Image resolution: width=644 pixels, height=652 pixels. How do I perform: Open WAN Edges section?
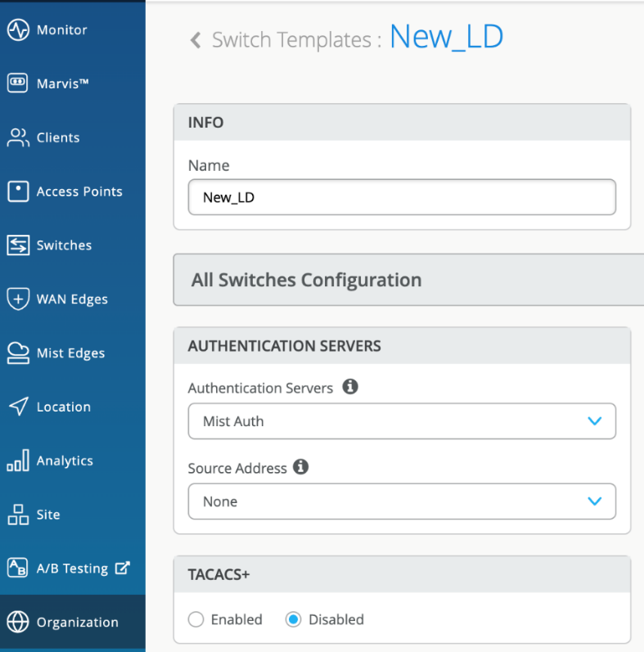click(x=72, y=299)
